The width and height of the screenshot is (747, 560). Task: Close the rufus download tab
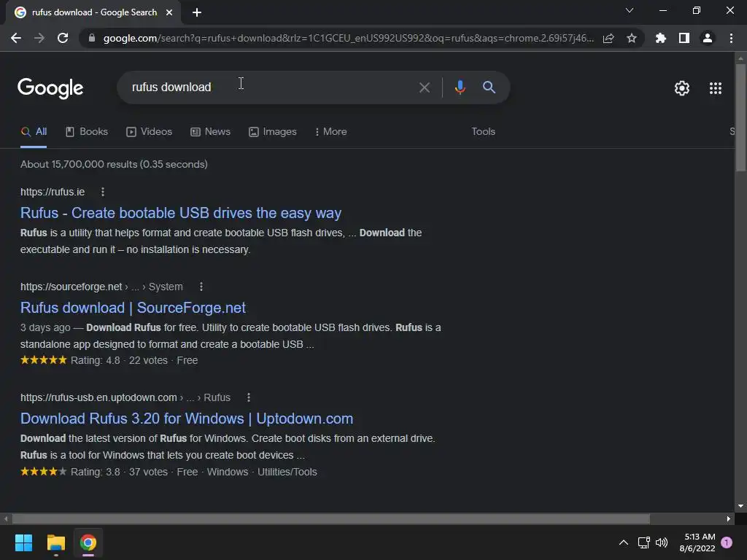pyautogui.click(x=169, y=12)
